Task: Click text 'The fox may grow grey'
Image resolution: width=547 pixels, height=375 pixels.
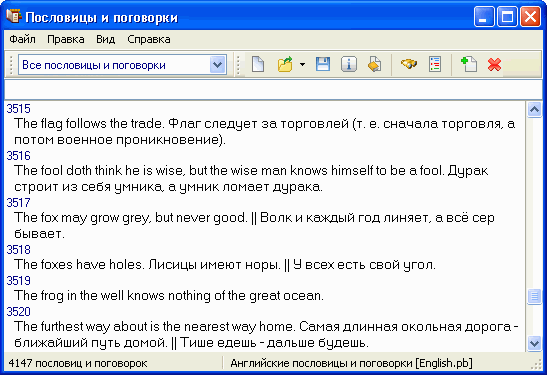Action: click(82, 218)
